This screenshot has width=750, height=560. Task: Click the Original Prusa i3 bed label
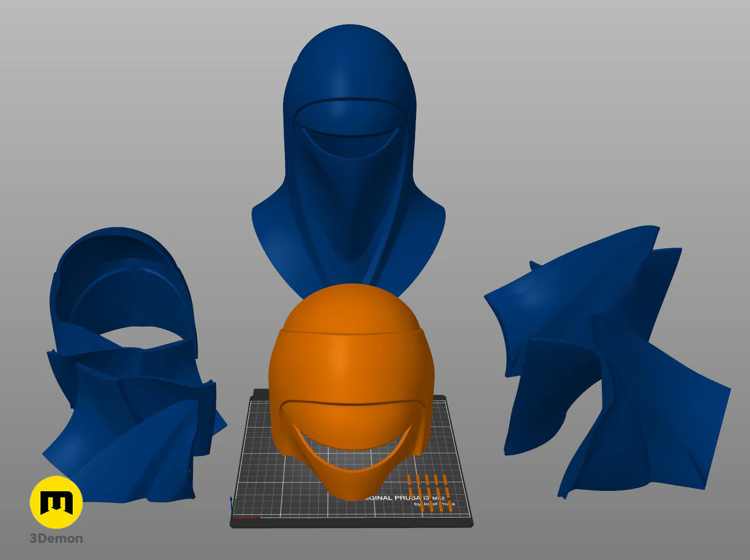click(x=410, y=500)
